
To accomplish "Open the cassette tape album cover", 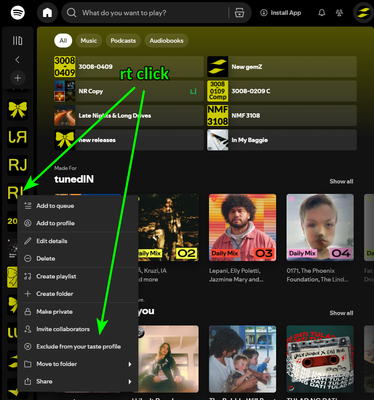I will (320, 359).
